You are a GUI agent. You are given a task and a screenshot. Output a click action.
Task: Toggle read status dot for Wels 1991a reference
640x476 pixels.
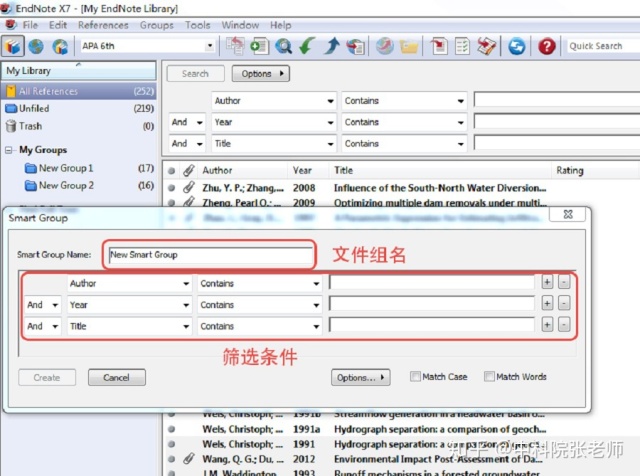171,429
